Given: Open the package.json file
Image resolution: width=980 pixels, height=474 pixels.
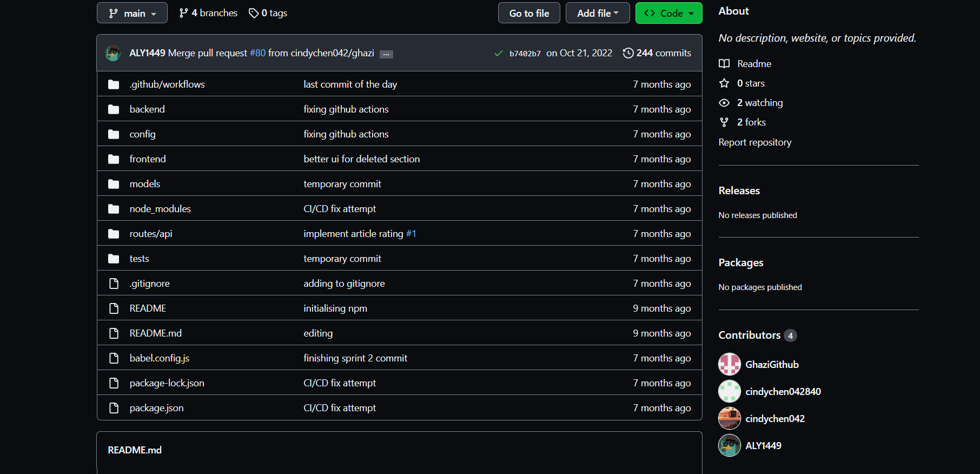Looking at the screenshot, I should 156,408.
